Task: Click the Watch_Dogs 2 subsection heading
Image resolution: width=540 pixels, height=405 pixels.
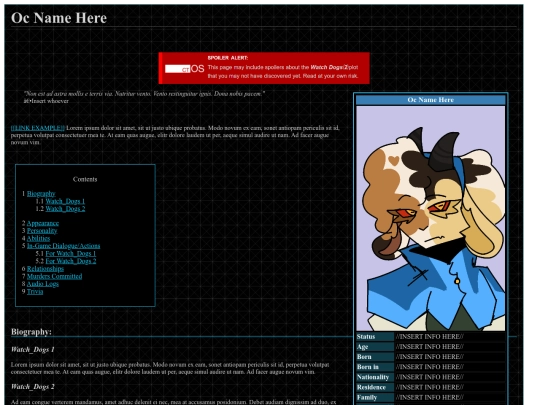Action: (x=33, y=387)
